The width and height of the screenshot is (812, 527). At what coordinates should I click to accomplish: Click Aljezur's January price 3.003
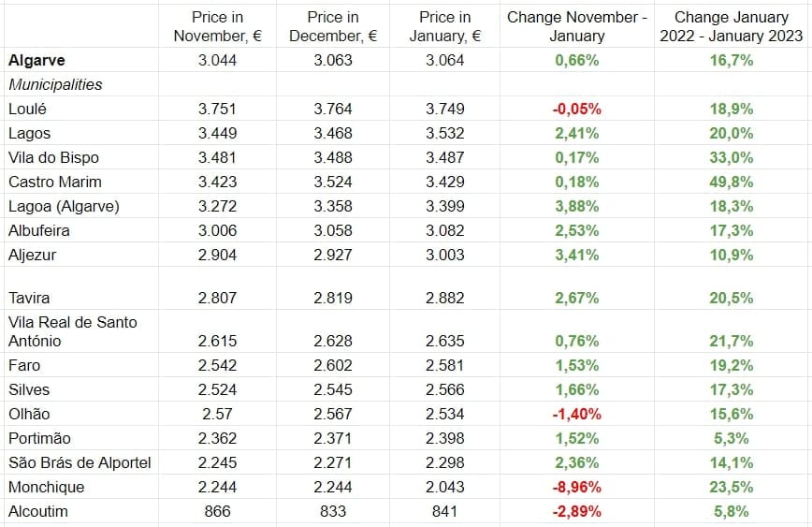[444, 255]
